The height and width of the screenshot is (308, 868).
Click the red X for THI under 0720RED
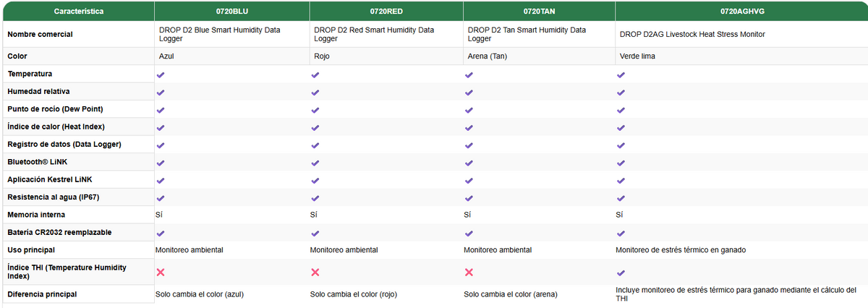(x=315, y=272)
